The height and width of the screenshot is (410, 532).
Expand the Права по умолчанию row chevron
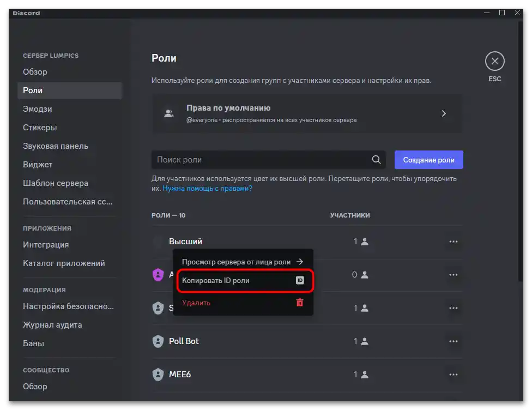[x=444, y=113]
